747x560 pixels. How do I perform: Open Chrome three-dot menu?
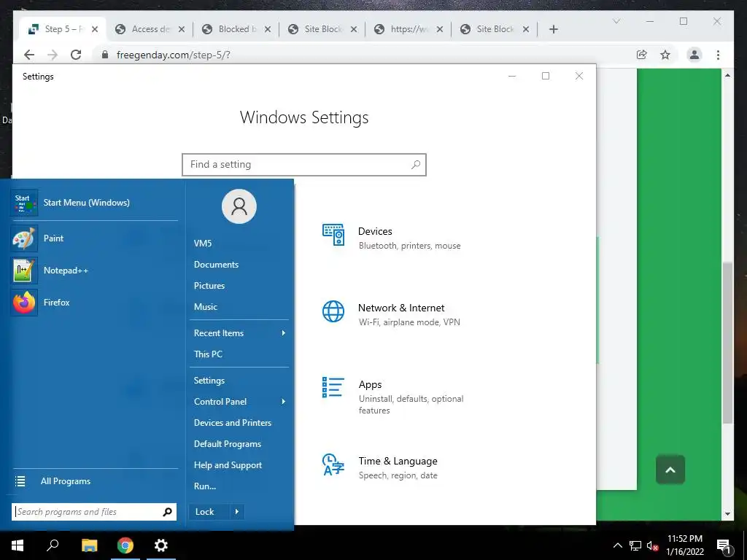tap(718, 55)
